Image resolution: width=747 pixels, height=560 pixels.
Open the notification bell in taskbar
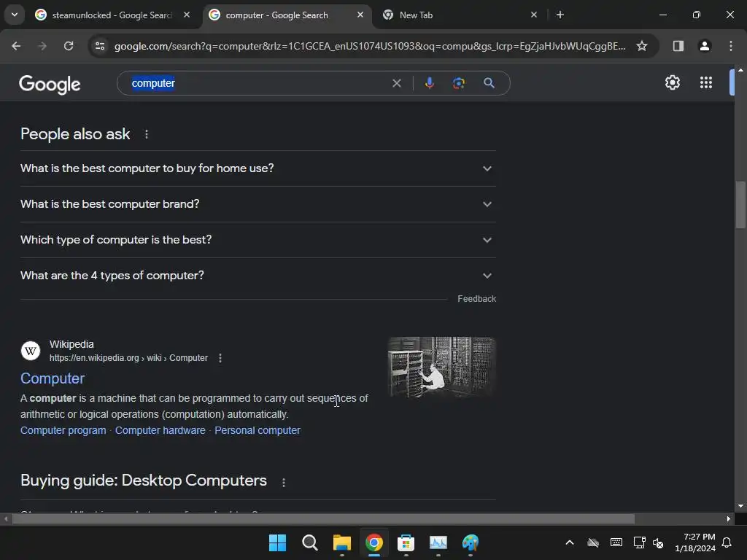click(x=727, y=542)
